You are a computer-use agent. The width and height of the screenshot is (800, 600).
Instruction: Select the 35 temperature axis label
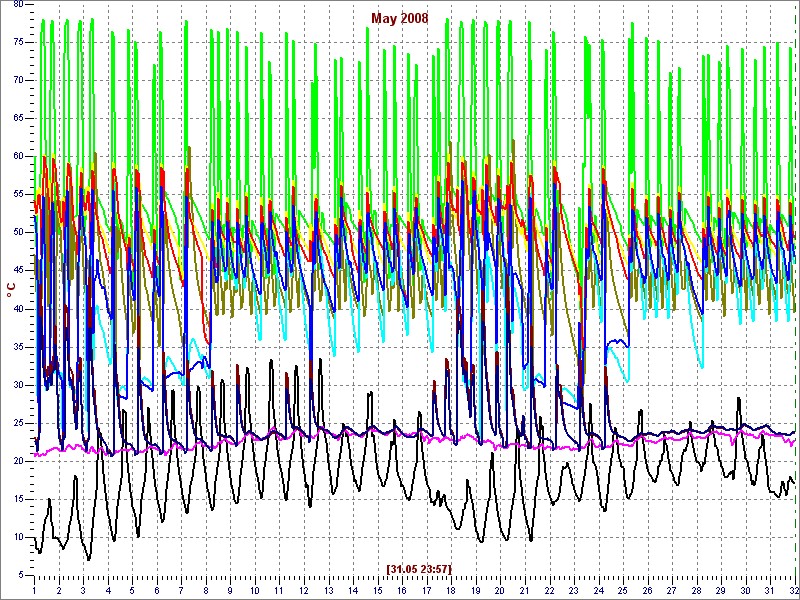(20, 348)
